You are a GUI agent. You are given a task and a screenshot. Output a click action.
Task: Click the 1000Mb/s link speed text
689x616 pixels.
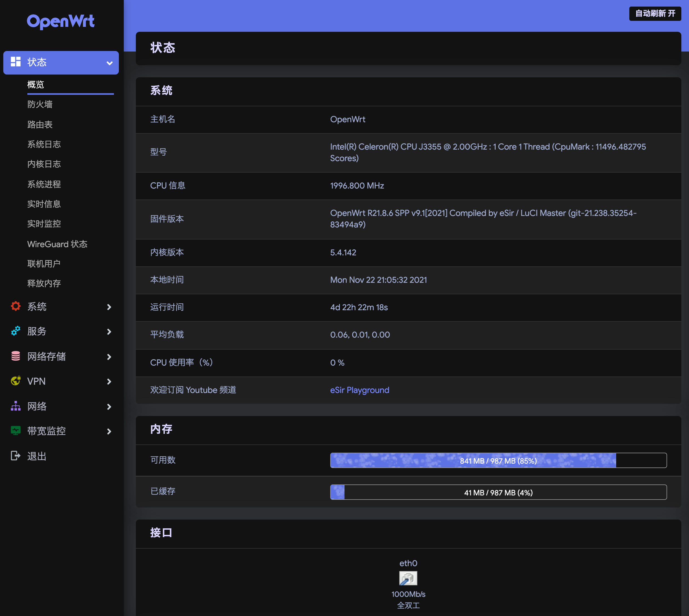pyautogui.click(x=408, y=594)
